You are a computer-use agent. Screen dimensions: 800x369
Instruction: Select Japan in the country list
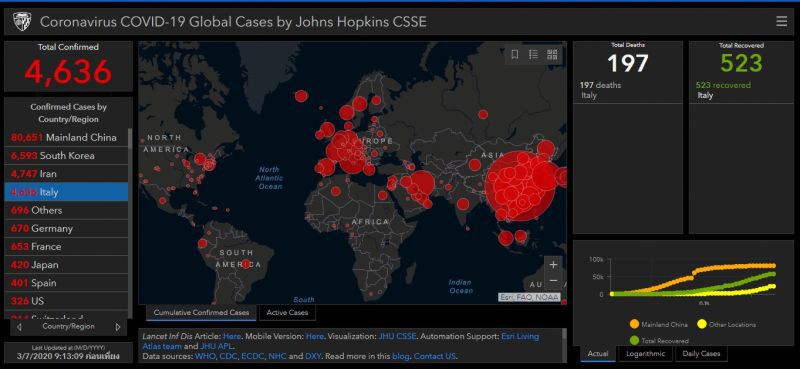(66, 265)
